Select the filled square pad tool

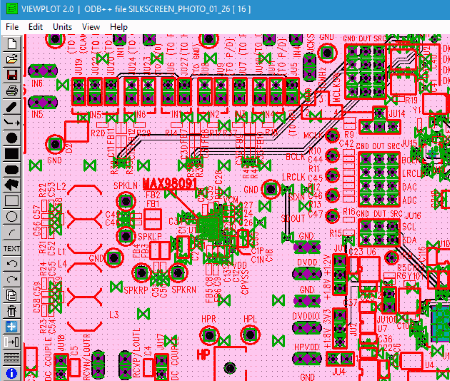pos(12,154)
